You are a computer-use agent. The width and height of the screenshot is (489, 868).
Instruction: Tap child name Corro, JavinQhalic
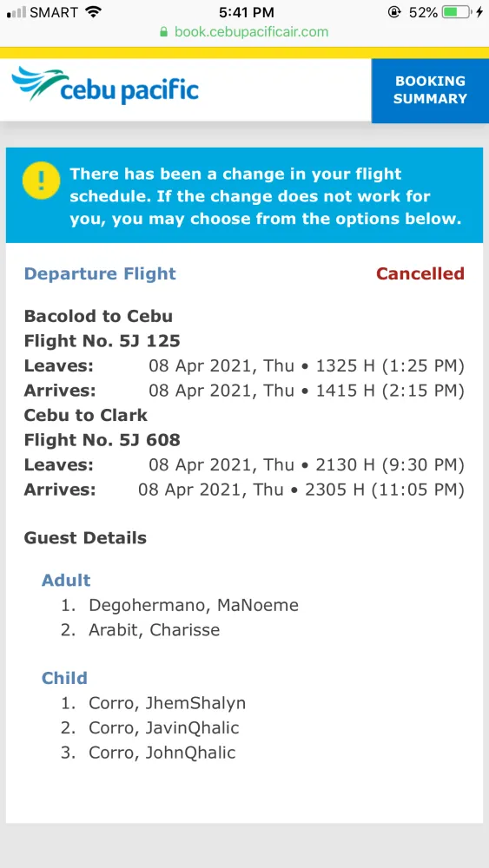164,727
